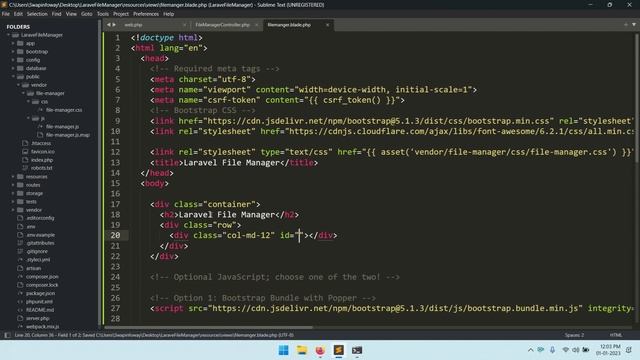
Task: Open the terminal icon in the taskbar
Action: [357, 350]
